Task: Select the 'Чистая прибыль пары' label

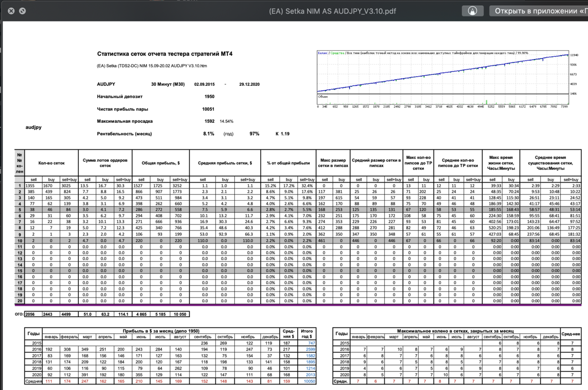Action: (122, 109)
